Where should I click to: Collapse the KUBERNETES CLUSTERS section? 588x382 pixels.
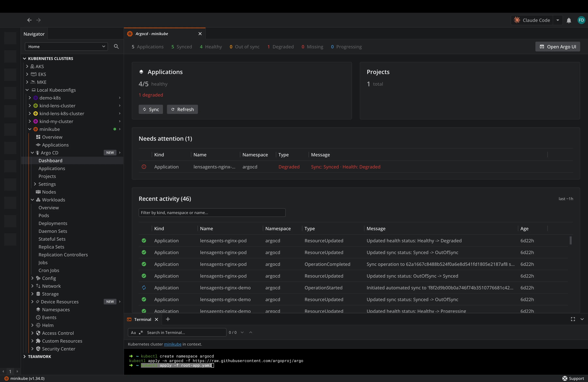click(24, 58)
